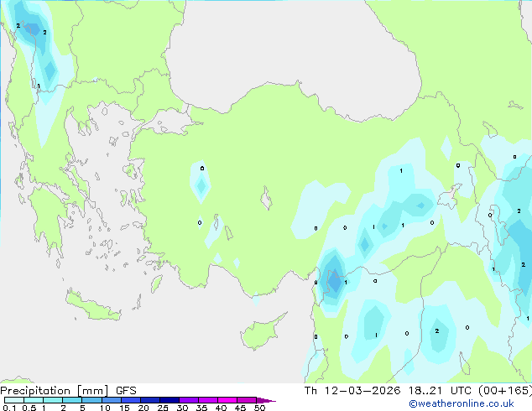532x411 pixels.
Task: Select the 10–15 mm legend color swatch
Action: click(111, 400)
